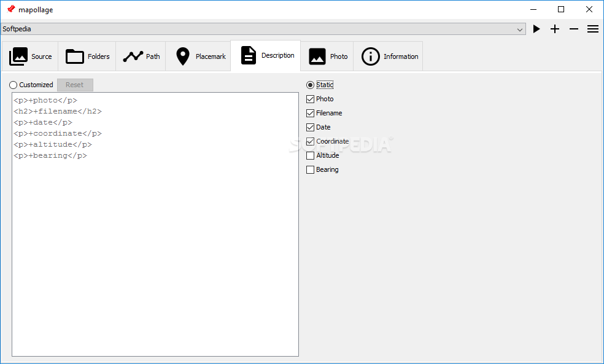Select the Description tab
The image size is (604, 364).
tap(265, 55)
